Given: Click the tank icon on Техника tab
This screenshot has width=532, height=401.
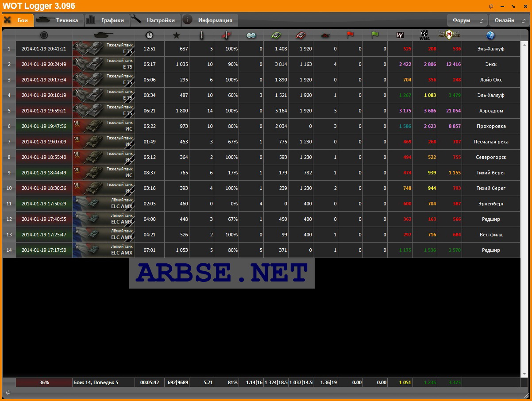Looking at the screenshot, I should coord(44,20).
